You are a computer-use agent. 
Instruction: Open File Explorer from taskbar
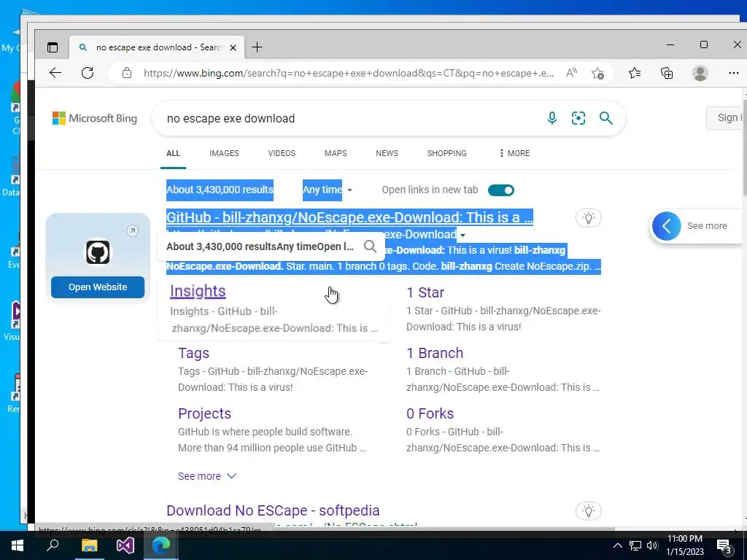click(89, 545)
